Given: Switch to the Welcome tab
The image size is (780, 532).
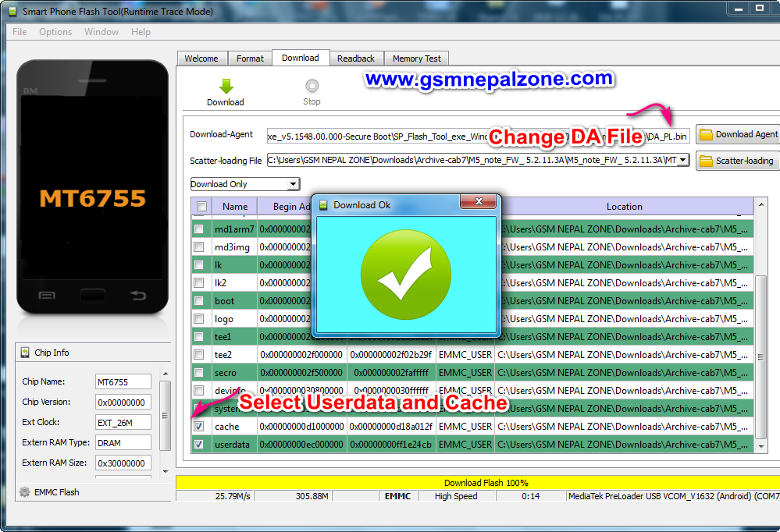Looking at the screenshot, I should point(201,59).
